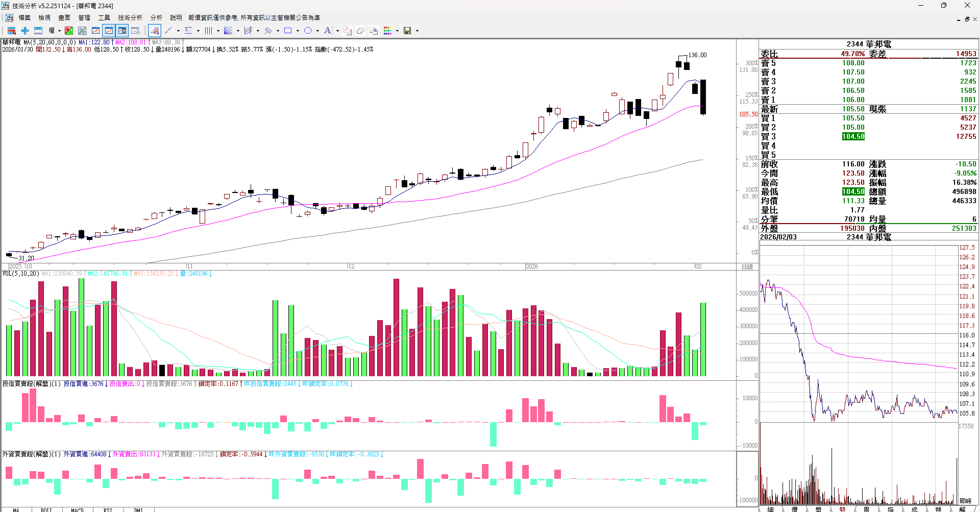Switch to the MACD indicator tab
Screen dimensions: 980x512
click(77, 509)
